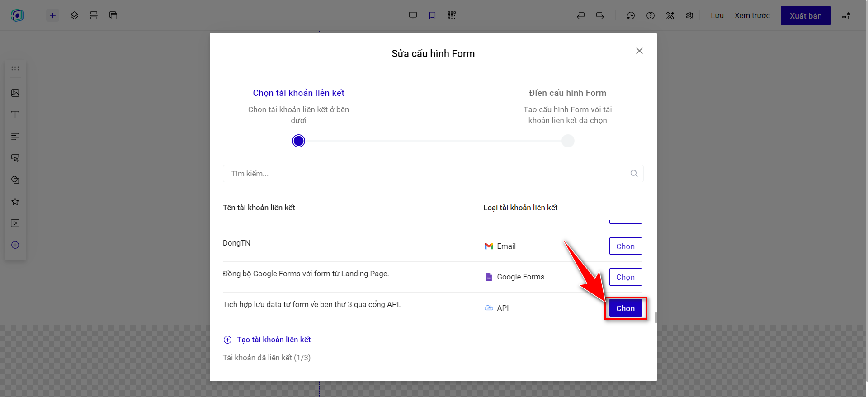Screen dimensions: 868x397
Task: Choose the DongTN Email account
Action: [625, 246]
